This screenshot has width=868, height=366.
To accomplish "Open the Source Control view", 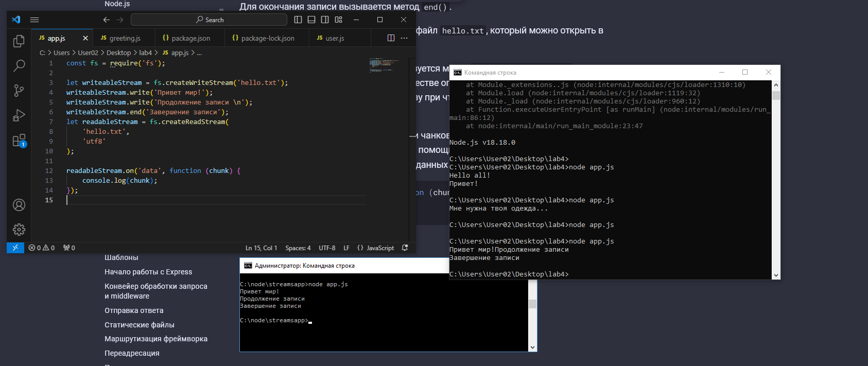I will tap(19, 91).
